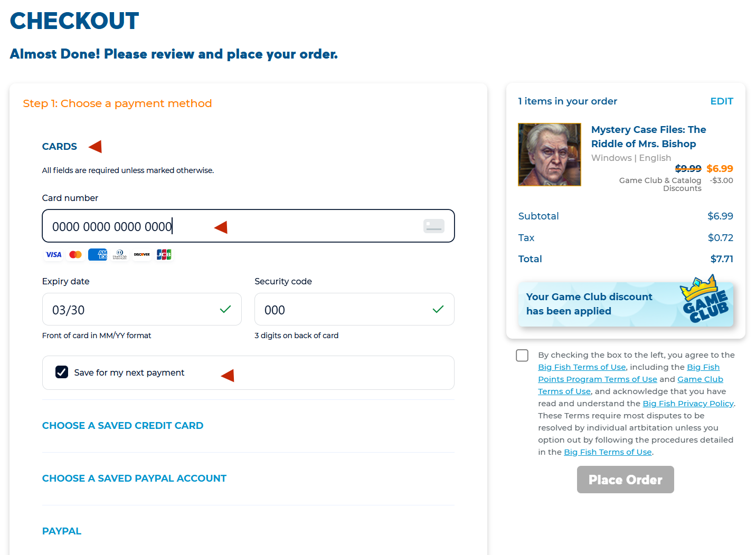Image resolution: width=756 pixels, height=555 pixels.
Task: Open the Big Fish Privacy Policy link
Action: 687,404
